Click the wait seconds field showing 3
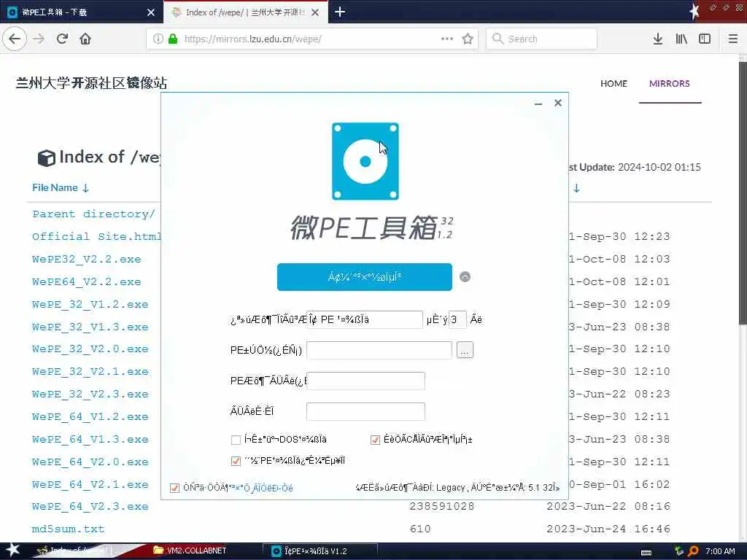 point(457,319)
